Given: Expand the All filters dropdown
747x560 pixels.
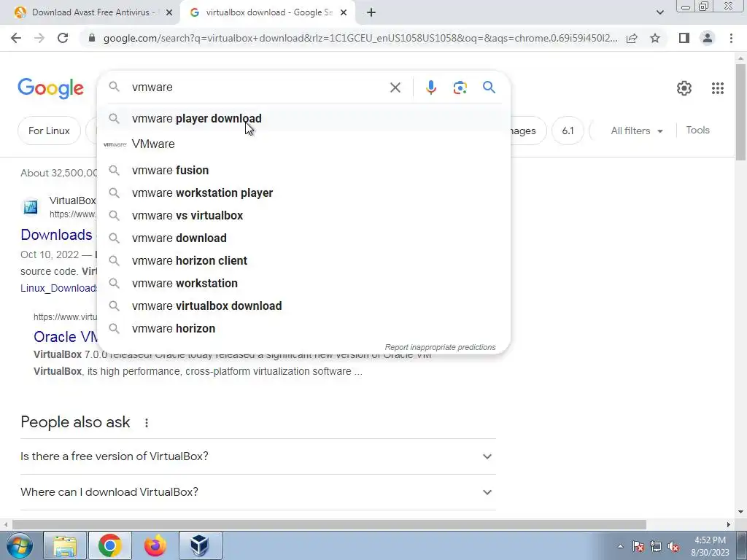Looking at the screenshot, I should [637, 131].
